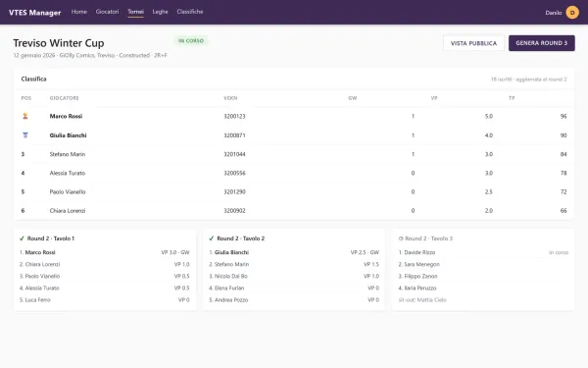588x368 pixels.
Task: Click the VP value 5.0
Action: 489,117
